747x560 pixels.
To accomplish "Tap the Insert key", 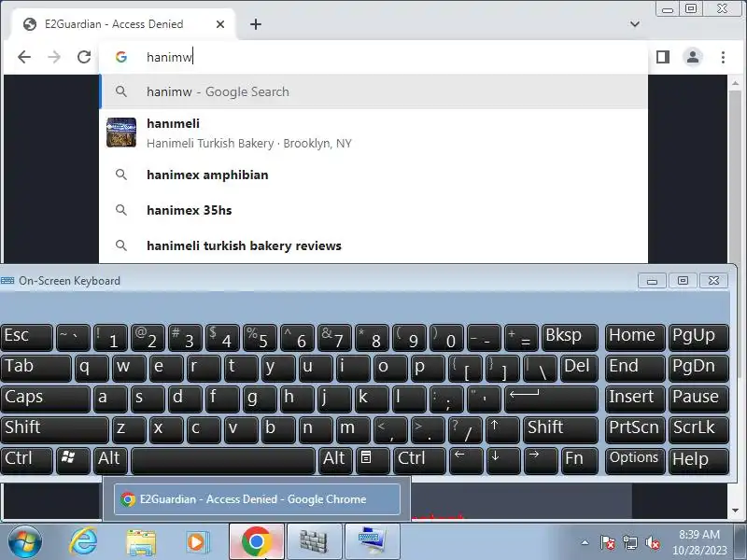I will [635, 399].
